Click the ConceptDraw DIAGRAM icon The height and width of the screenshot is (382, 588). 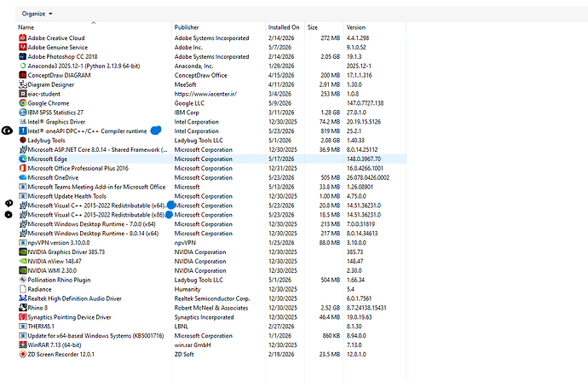tap(23, 75)
